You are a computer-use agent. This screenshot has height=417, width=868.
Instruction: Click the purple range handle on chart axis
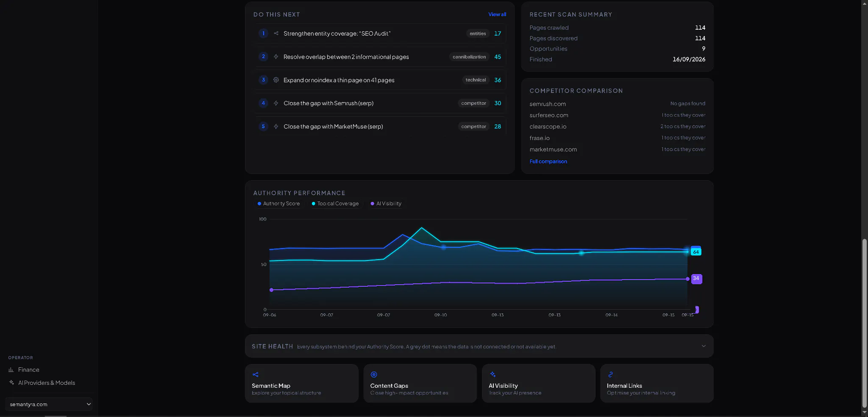point(697,310)
